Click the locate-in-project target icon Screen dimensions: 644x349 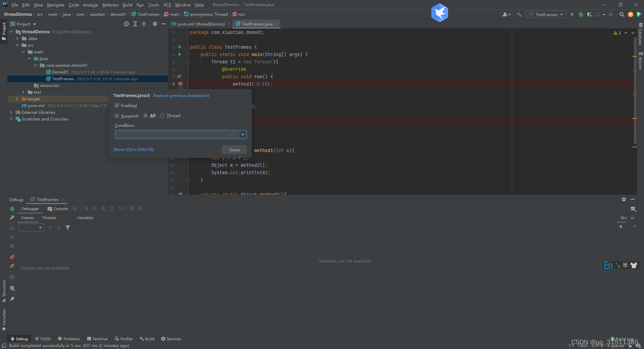tap(126, 24)
